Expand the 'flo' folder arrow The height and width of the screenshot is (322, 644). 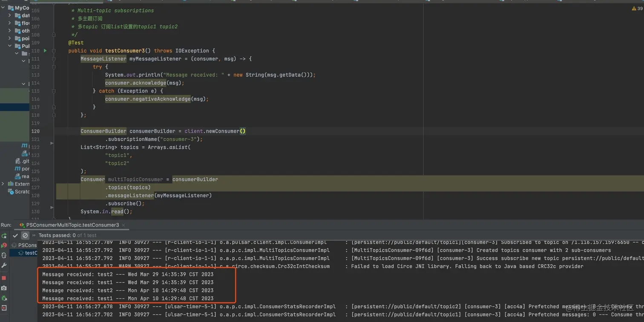click(x=9, y=23)
